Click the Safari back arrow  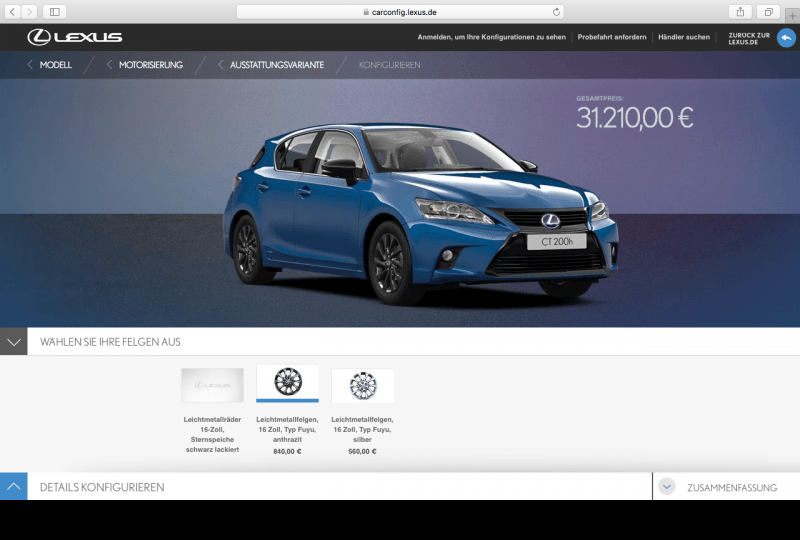click(13, 12)
